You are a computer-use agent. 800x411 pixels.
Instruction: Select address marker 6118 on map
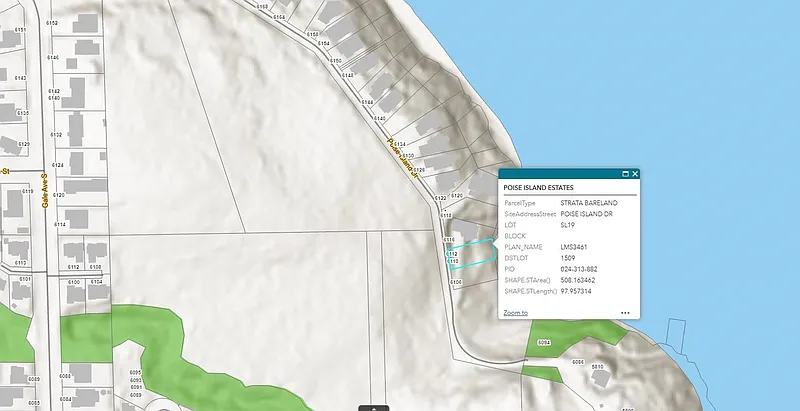click(447, 216)
